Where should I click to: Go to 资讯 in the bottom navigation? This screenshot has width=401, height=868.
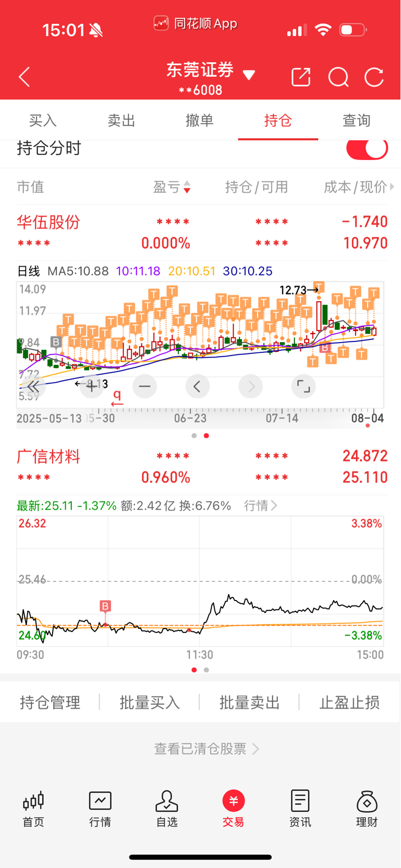[x=300, y=809]
